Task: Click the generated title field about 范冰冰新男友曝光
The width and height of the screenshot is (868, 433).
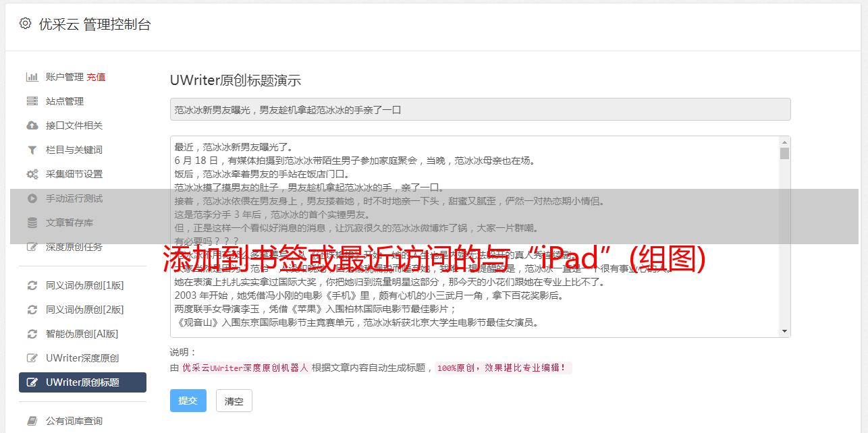Action: pyautogui.click(x=480, y=109)
